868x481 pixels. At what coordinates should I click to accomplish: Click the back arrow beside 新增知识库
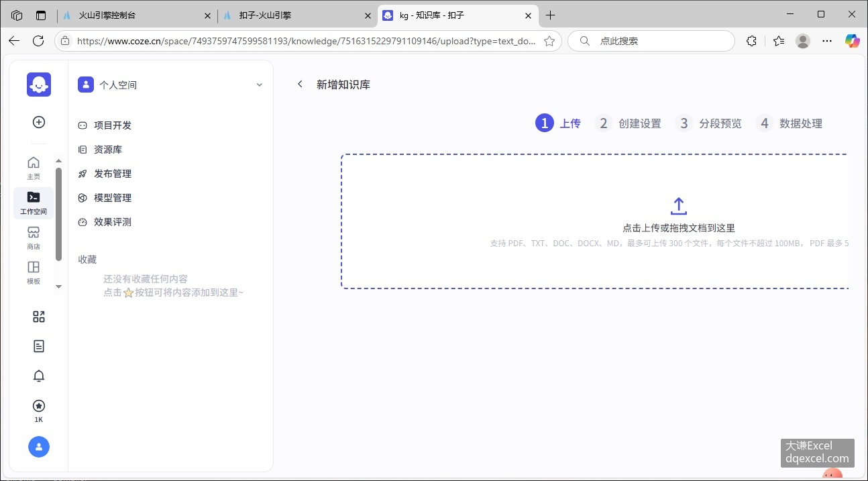point(300,84)
